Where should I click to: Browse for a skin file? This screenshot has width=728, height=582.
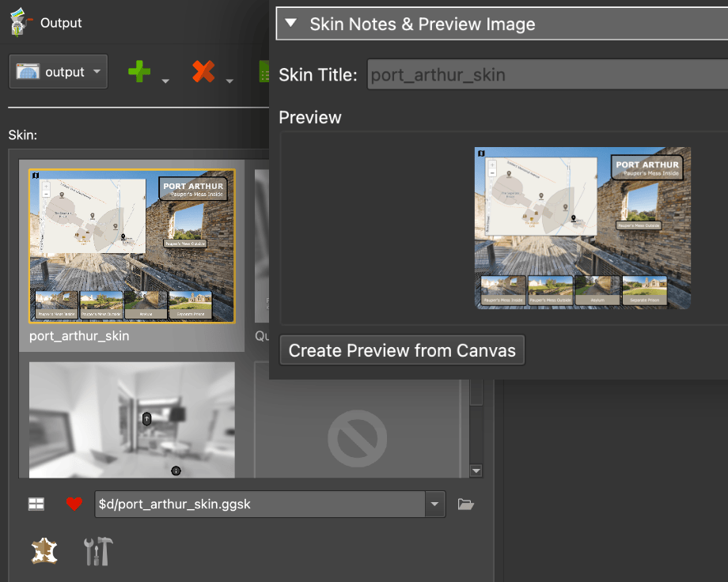[465, 504]
